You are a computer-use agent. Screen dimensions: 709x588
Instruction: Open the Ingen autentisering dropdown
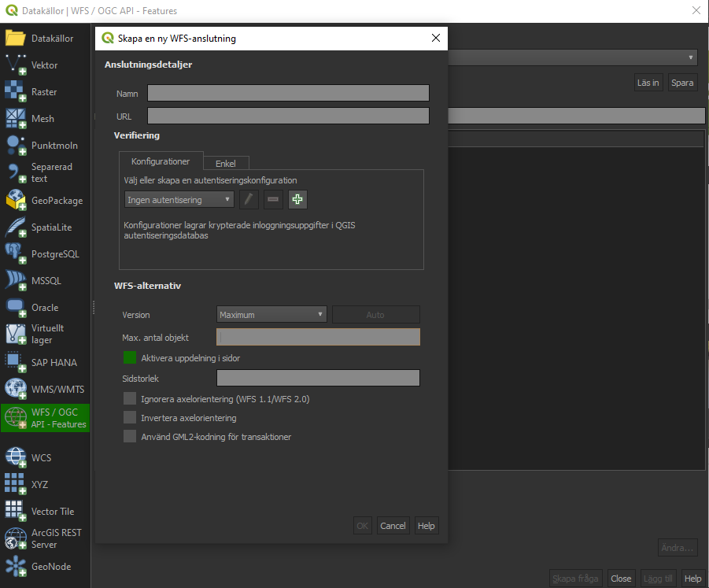179,199
